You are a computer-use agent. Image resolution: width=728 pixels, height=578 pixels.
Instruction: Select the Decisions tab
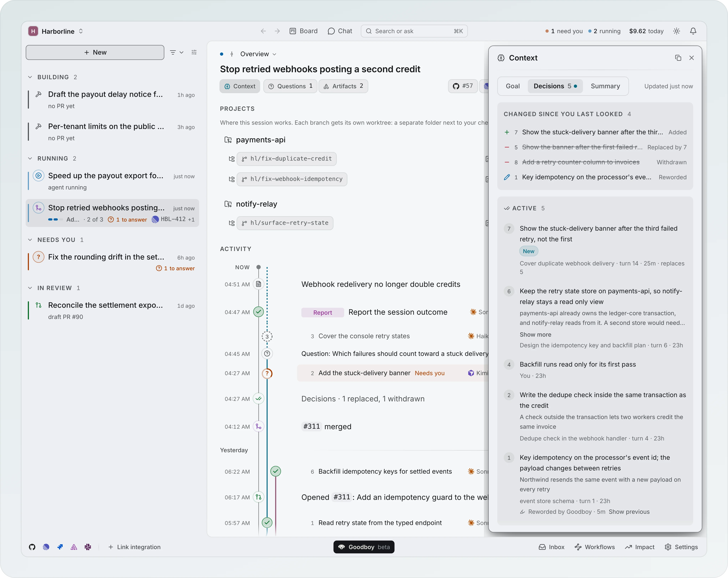[555, 86]
